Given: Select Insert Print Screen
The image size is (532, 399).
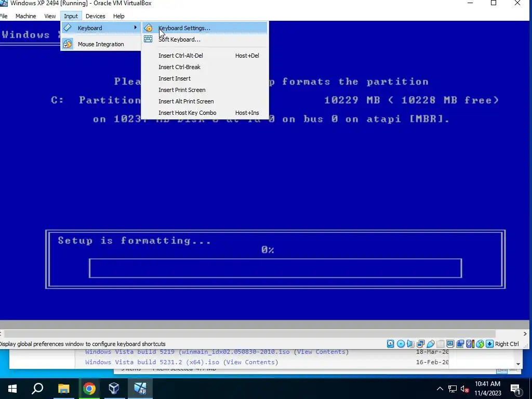Looking at the screenshot, I should (205, 90).
